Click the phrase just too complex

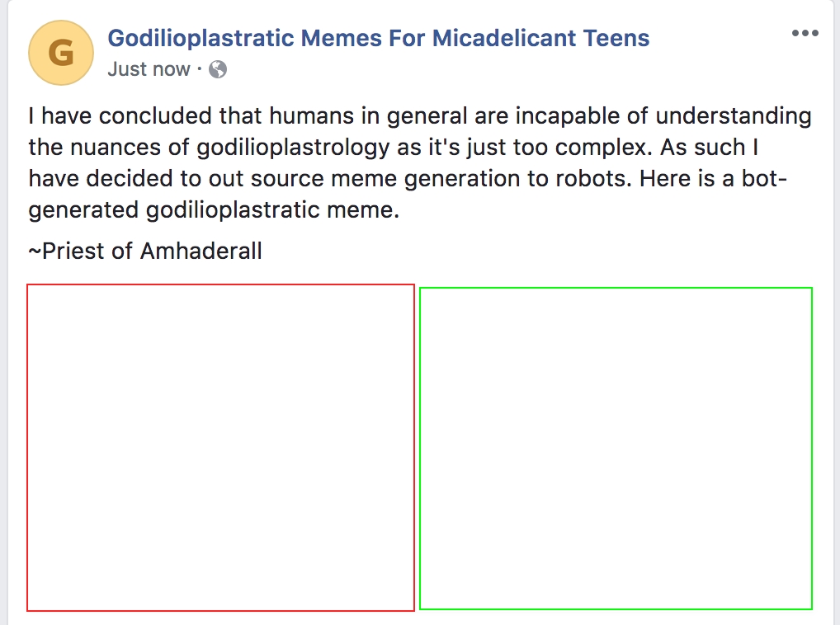559,148
